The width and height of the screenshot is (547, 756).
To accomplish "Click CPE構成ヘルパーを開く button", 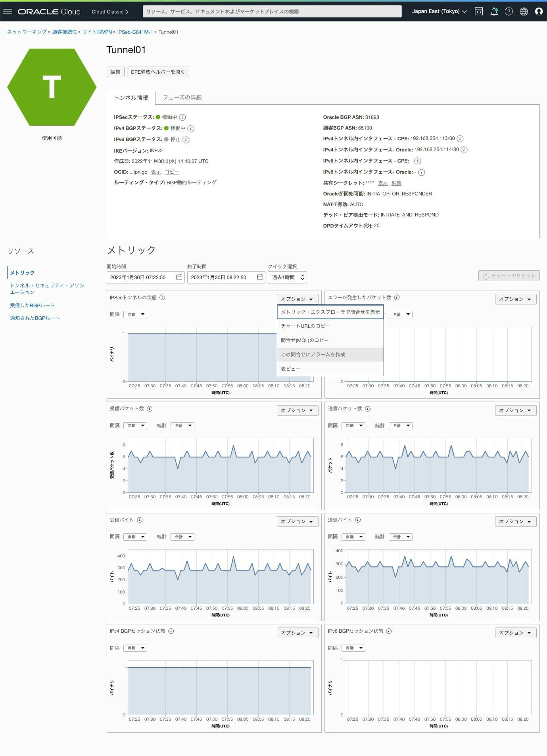I will point(158,72).
